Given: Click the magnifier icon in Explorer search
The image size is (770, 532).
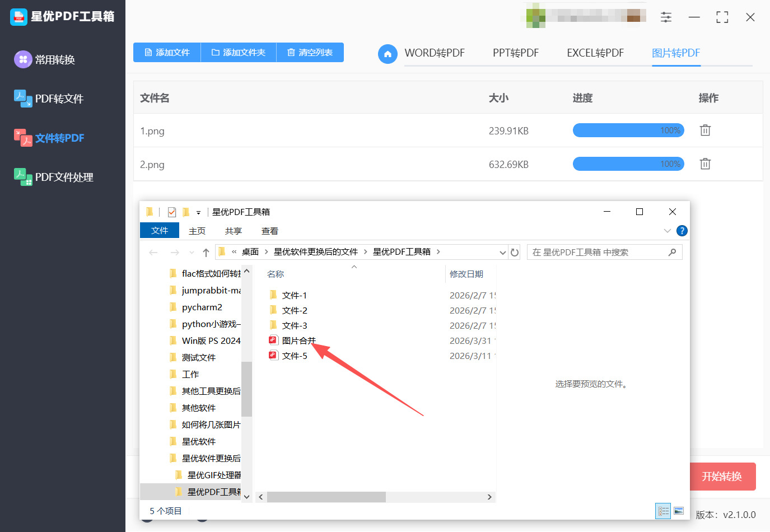Looking at the screenshot, I should tap(672, 253).
